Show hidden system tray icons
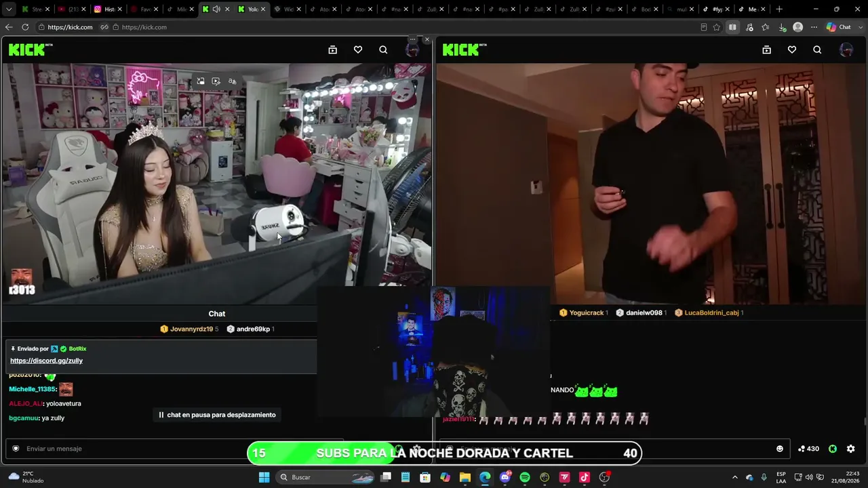 click(734, 477)
